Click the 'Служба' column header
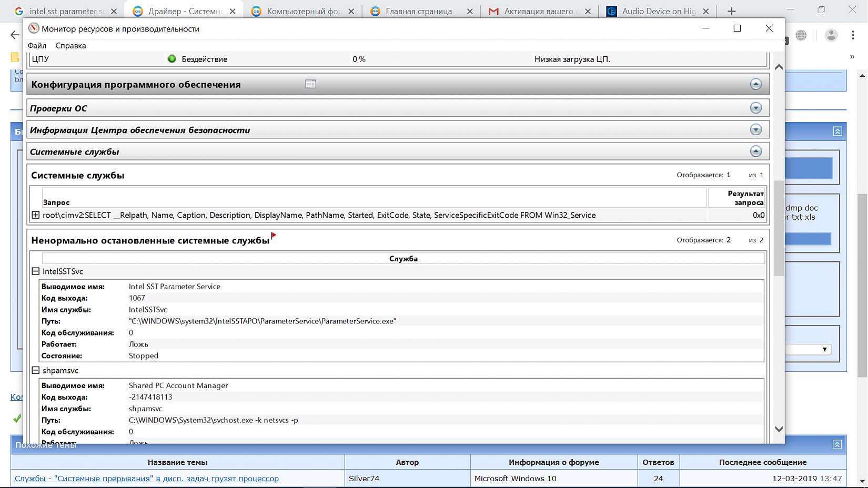The width and height of the screenshot is (868, 488). point(403,258)
